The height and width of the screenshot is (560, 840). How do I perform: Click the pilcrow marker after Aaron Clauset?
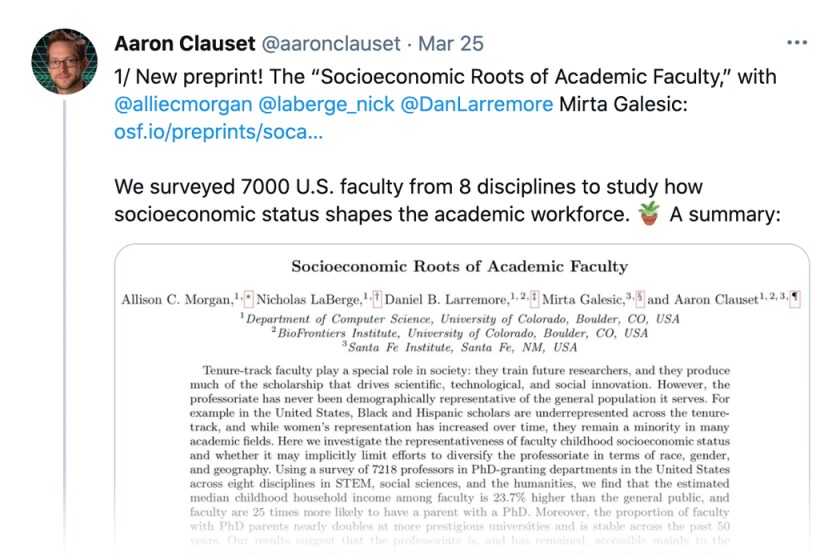795,299
